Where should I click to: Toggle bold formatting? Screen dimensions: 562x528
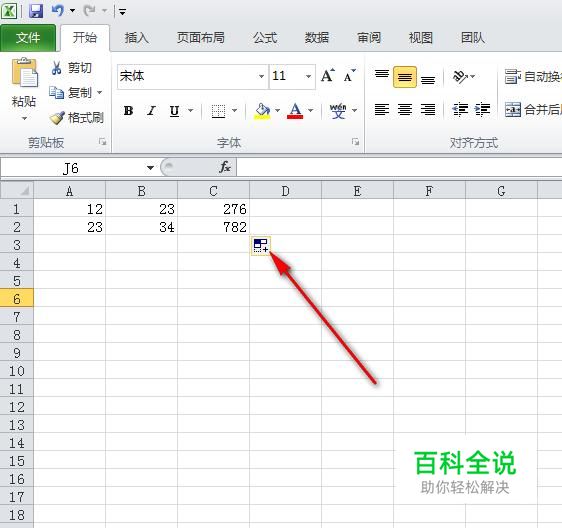pyautogui.click(x=128, y=110)
